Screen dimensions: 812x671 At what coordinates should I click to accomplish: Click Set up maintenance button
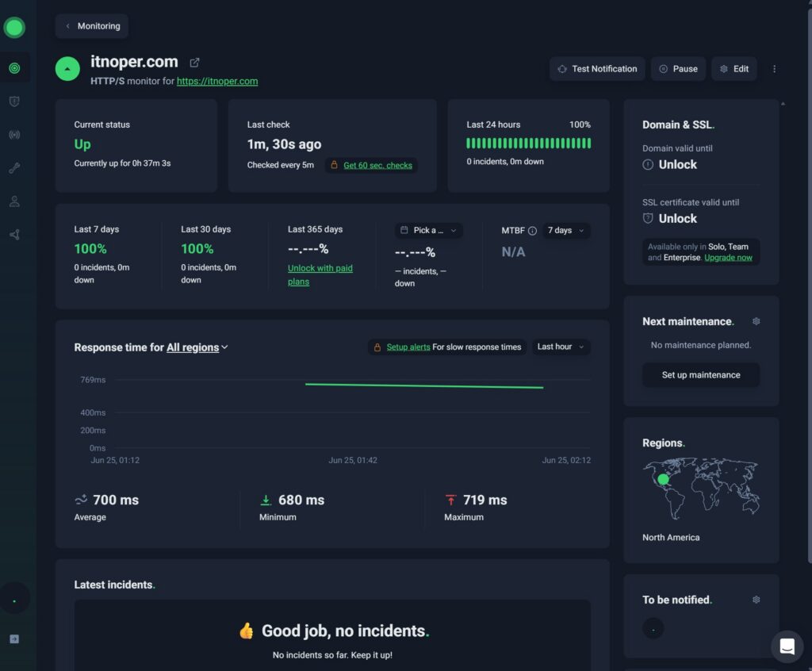click(x=701, y=374)
